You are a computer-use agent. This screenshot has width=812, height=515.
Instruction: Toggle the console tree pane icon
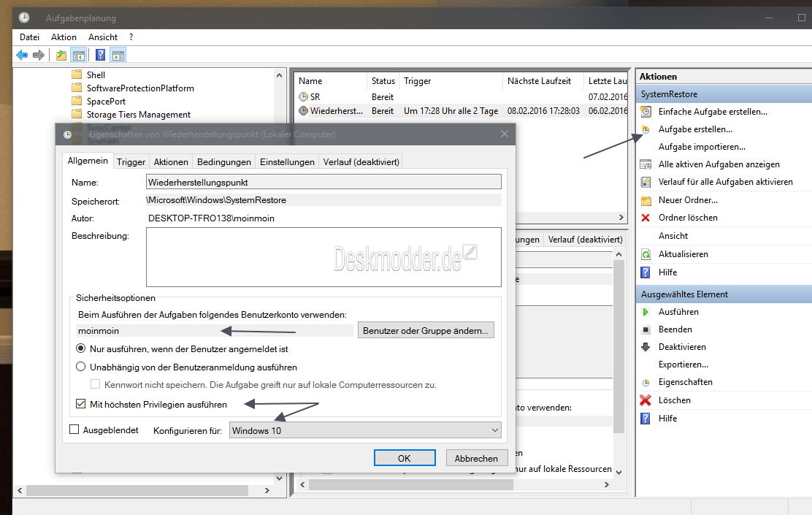79,55
